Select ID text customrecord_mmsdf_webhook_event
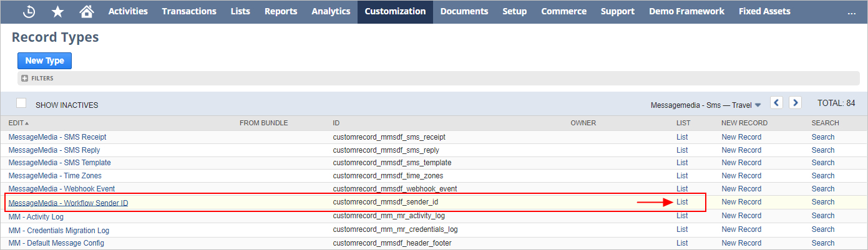The image size is (868, 250). (395, 189)
